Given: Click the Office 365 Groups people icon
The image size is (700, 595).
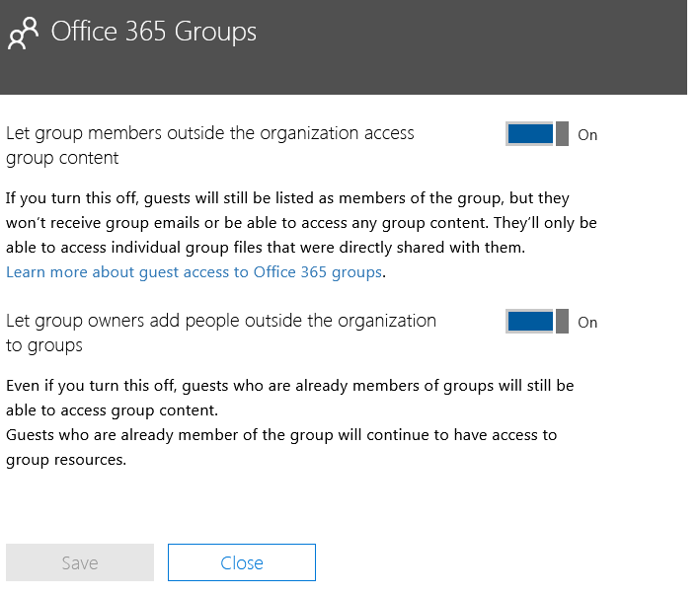Looking at the screenshot, I should click(x=24, y=33).
